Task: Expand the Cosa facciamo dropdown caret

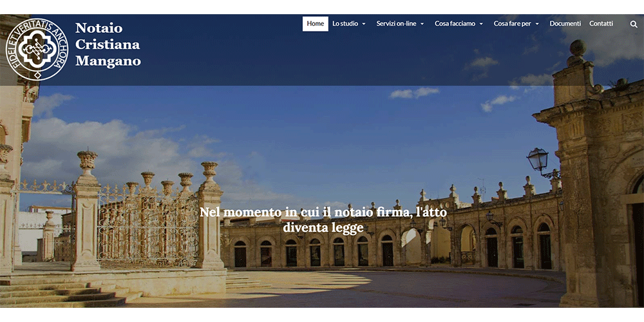Action: [x=481, y=24]
